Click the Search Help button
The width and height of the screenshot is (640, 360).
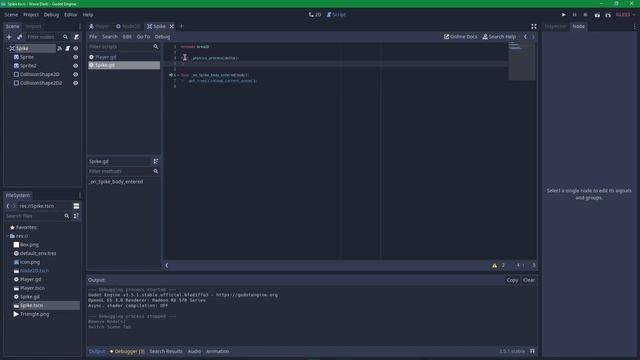(x=499, y=37)
